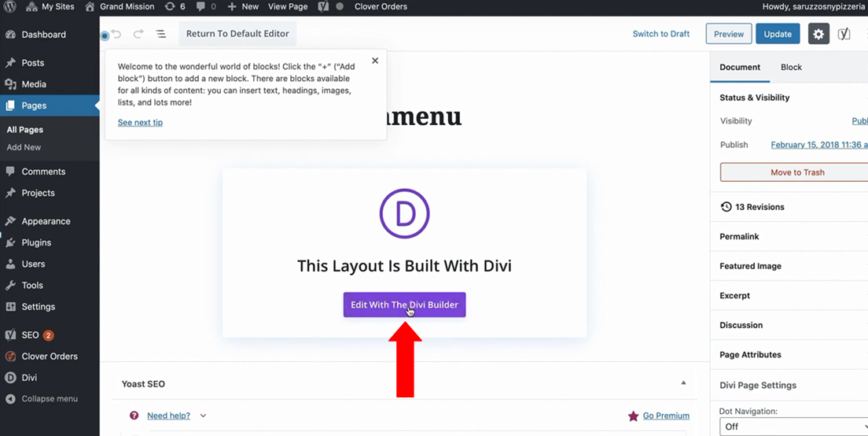This screenshot has width=868, height=436.
Task: Click Add New page submenu
Action: pos(24,147)
